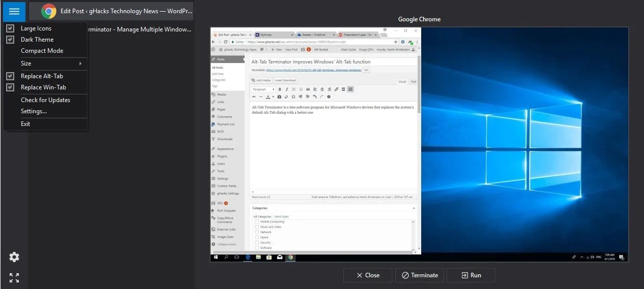Image resolution: width=644 pixels, height=289 pixels.
Task: Toggle the Dark Theme option
Action: click(x=46, y=40)
